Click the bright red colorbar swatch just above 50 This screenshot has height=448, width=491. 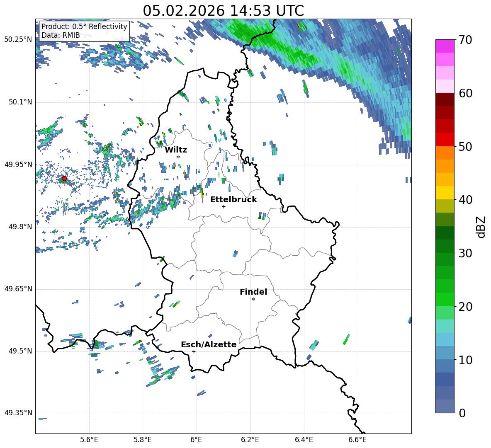445,139
